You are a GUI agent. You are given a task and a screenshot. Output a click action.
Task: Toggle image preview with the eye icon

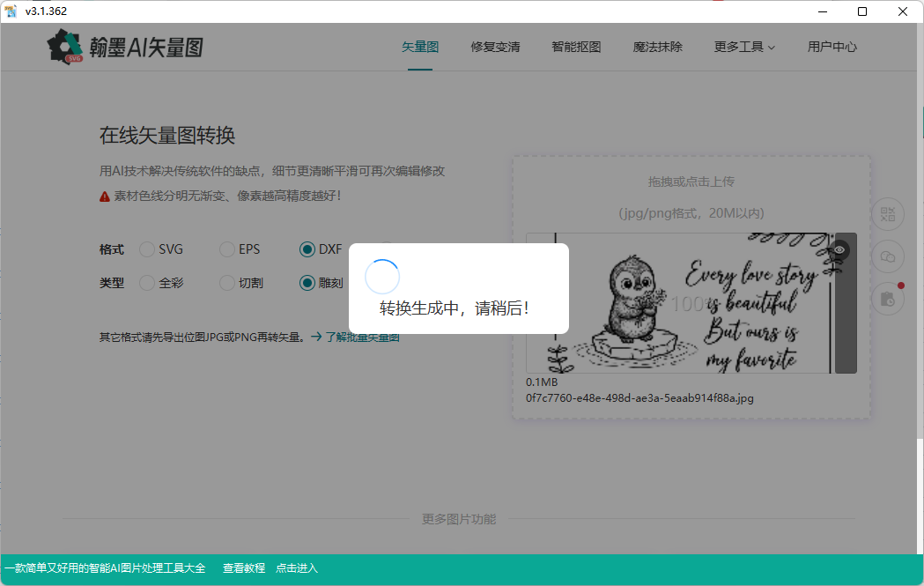pos(839,250)
